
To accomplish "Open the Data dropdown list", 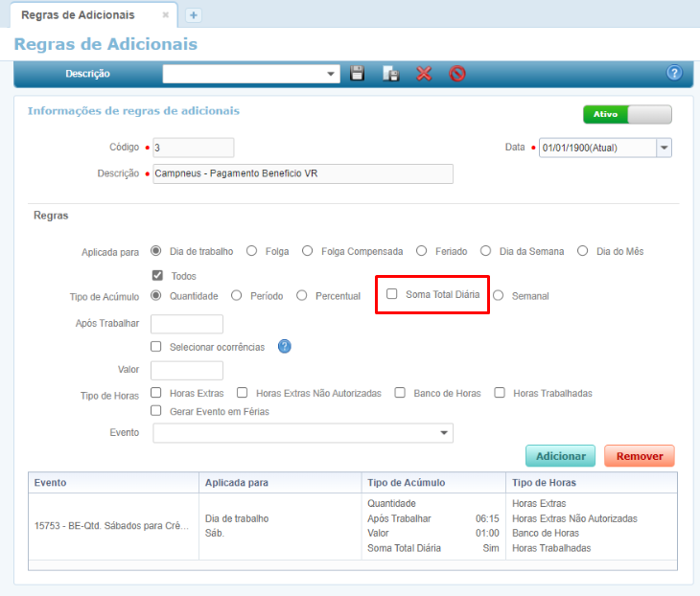I will point(664,148).
